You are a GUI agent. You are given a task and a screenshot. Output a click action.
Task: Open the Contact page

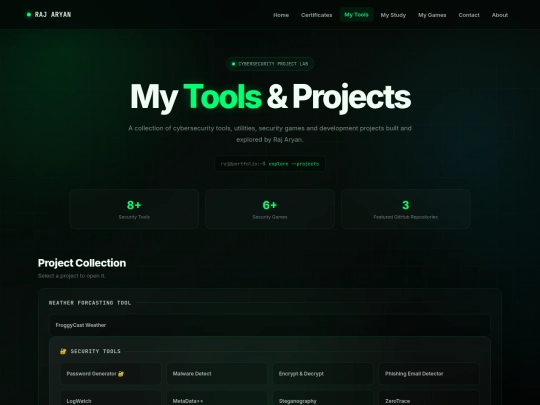469,15
